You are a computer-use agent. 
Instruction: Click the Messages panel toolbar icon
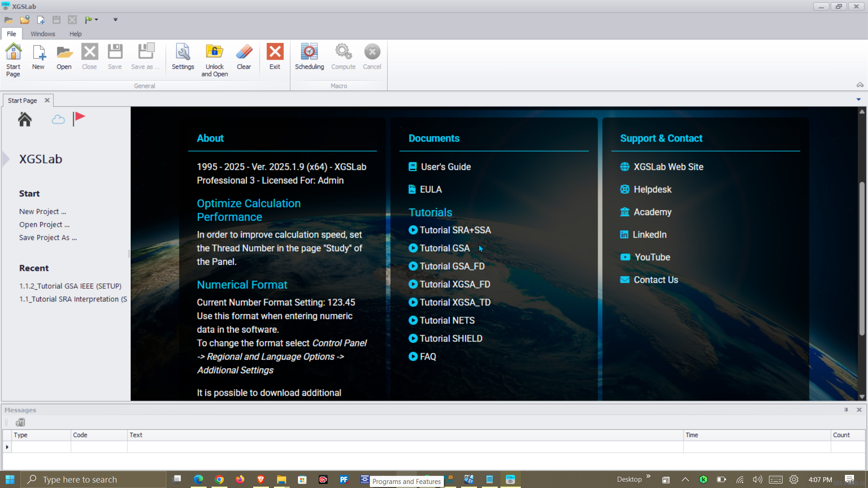click(x=20, y=422)
